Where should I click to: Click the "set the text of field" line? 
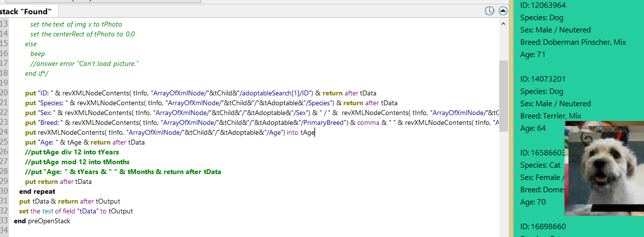(76, 211)
